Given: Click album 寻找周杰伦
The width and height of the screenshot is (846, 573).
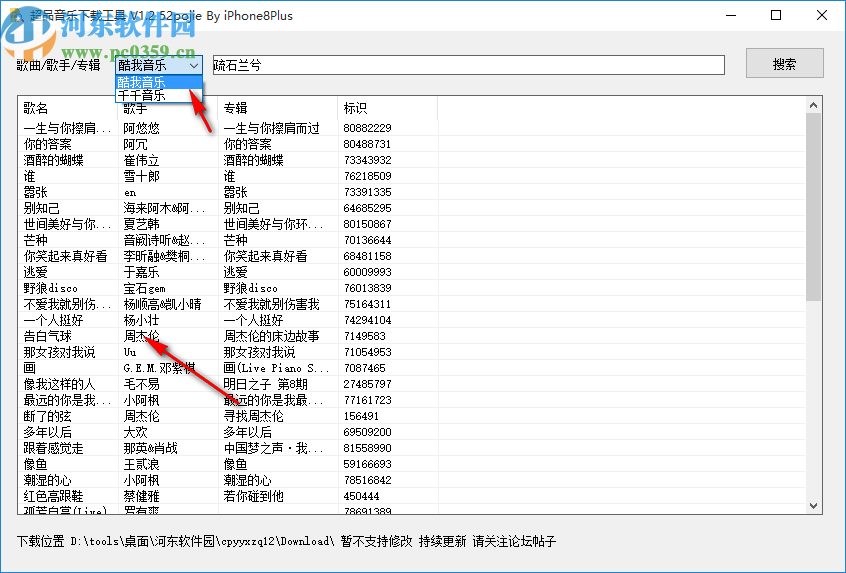Looking at the screenshot, I should (254, 416).
